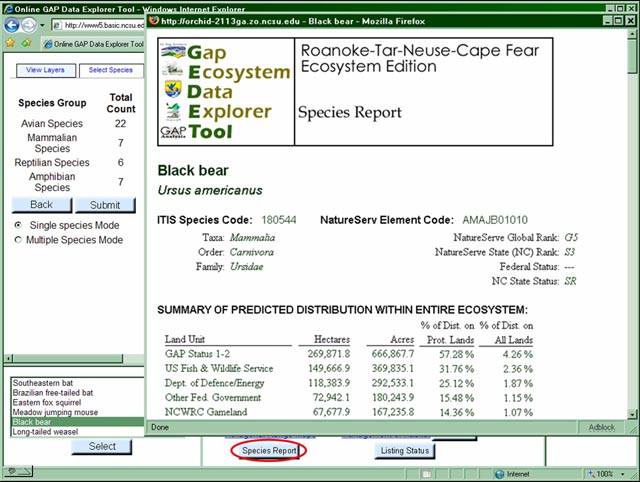The image size is (640, 482).
Task: Click the Add to Favorites icon
Action: pyautogui.click(x=27, y=43)
